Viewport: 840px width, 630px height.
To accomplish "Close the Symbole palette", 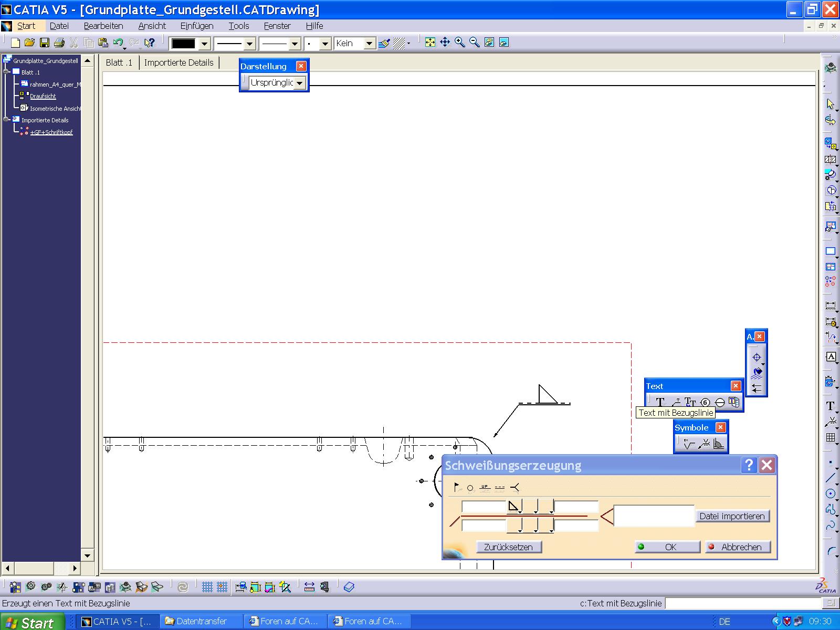I will pos(720,427).
